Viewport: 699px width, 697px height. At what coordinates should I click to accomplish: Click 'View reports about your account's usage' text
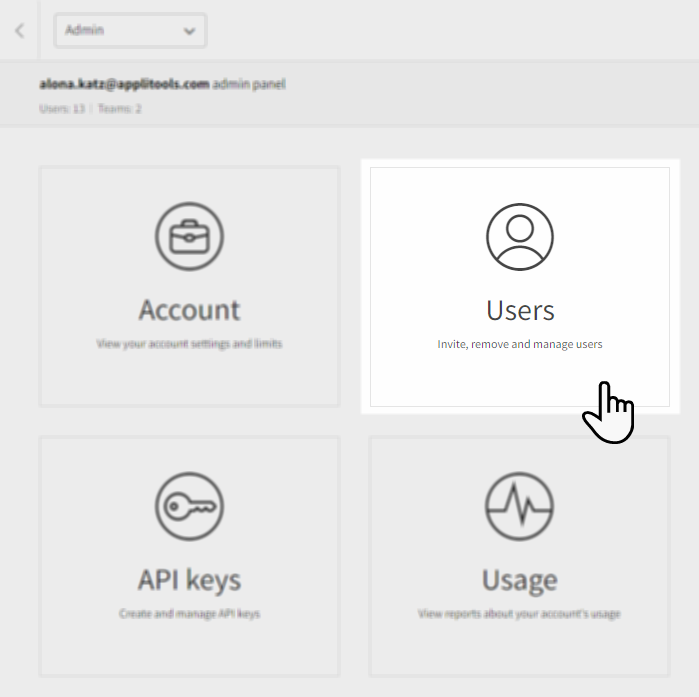tap(519, 613)
